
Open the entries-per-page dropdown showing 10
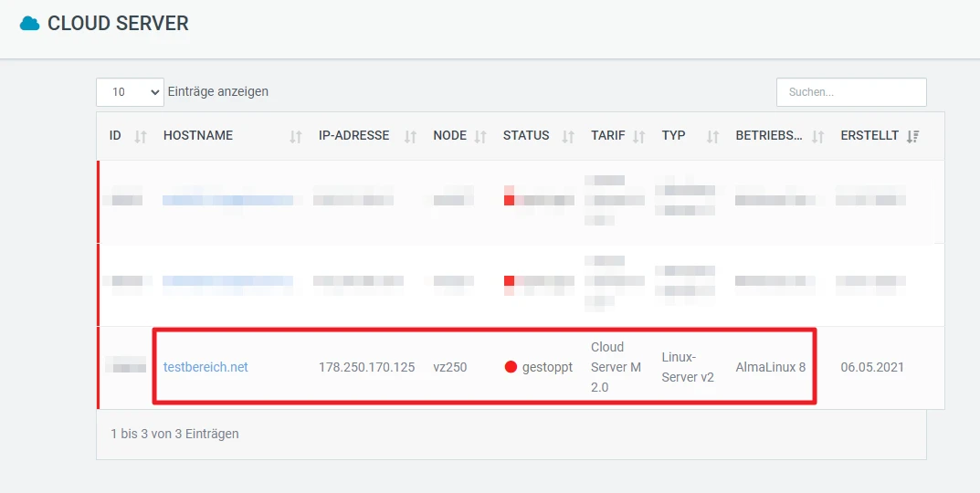(130, 92)
